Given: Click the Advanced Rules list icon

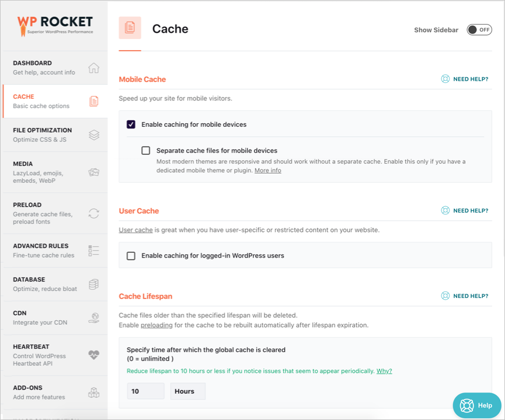Looking at the screenshot, I should coord(93,251).
